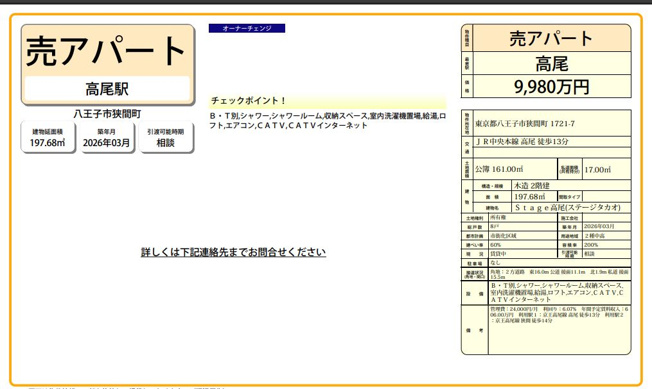Image resolution: width=652 pixels, height=389 pixels.
Task: Click the 売アパート title in the top-left box
Action: point(106,51)
